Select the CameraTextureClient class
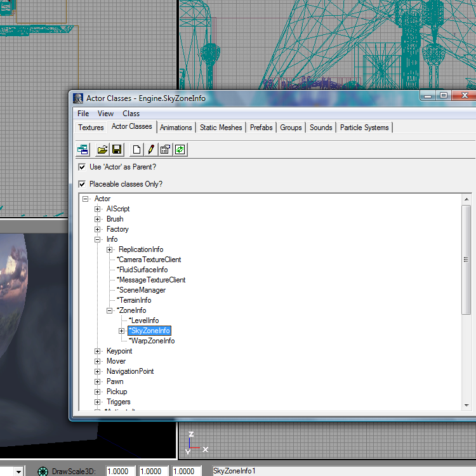This screenshot has width=476, height=476. [149, 260]
